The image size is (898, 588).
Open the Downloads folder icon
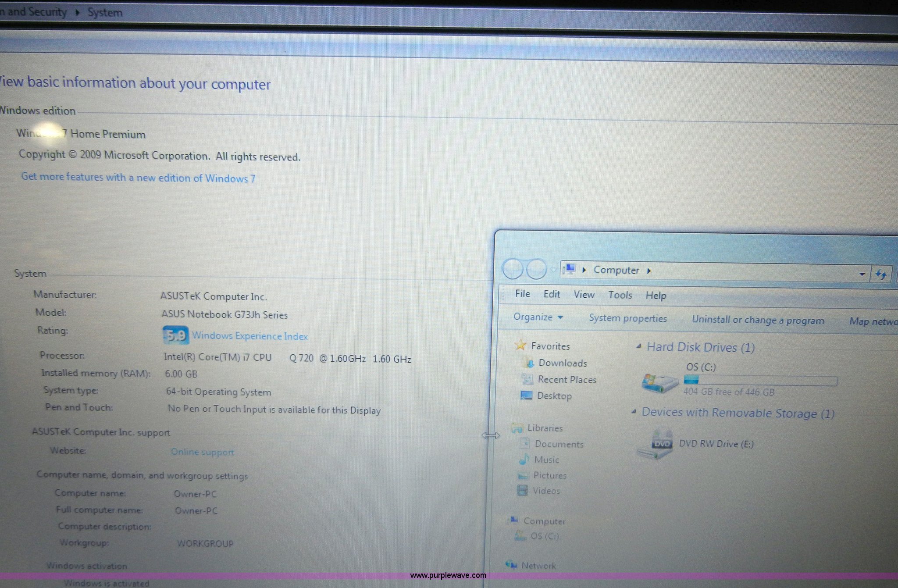(529, 363)
